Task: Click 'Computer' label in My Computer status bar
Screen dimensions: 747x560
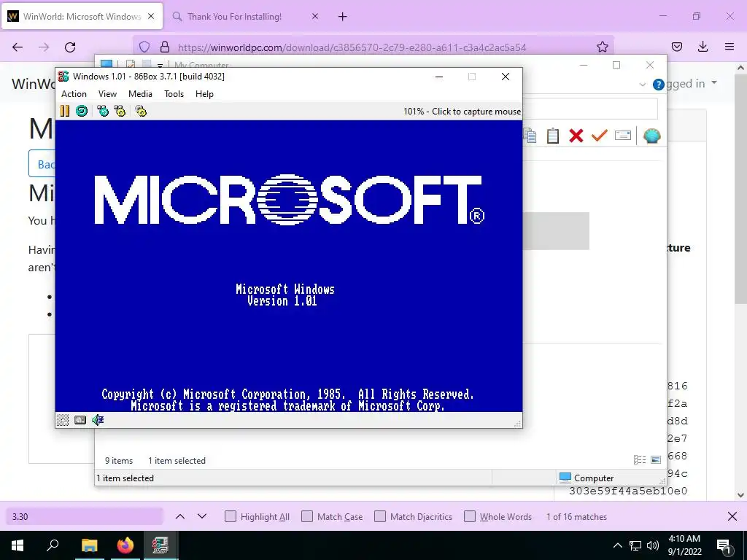Action: (x=594, y=478)
